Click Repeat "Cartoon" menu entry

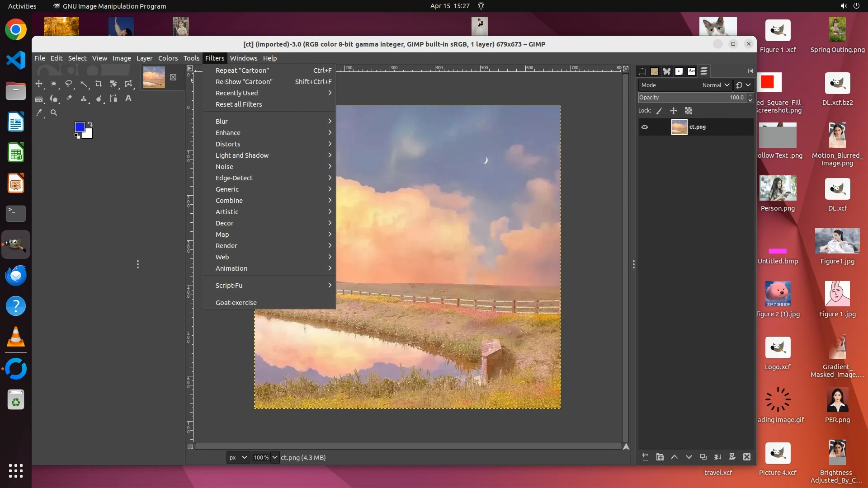(242, 70)
